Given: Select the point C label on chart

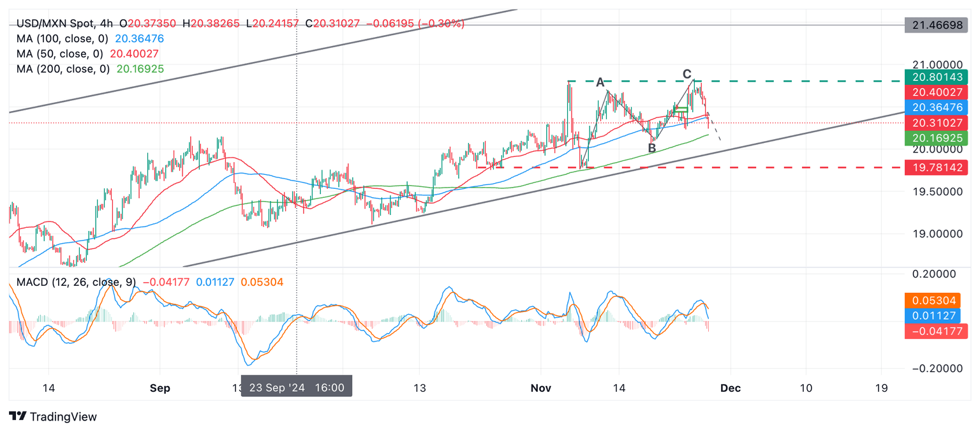Looking at the screenshot, I should click(687, 74).
